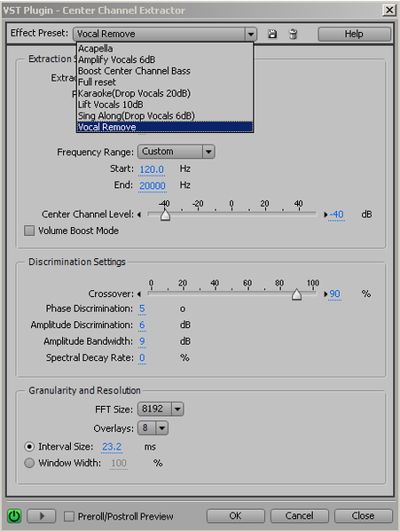Decrease Center Channel Level with left arrow

139,215
